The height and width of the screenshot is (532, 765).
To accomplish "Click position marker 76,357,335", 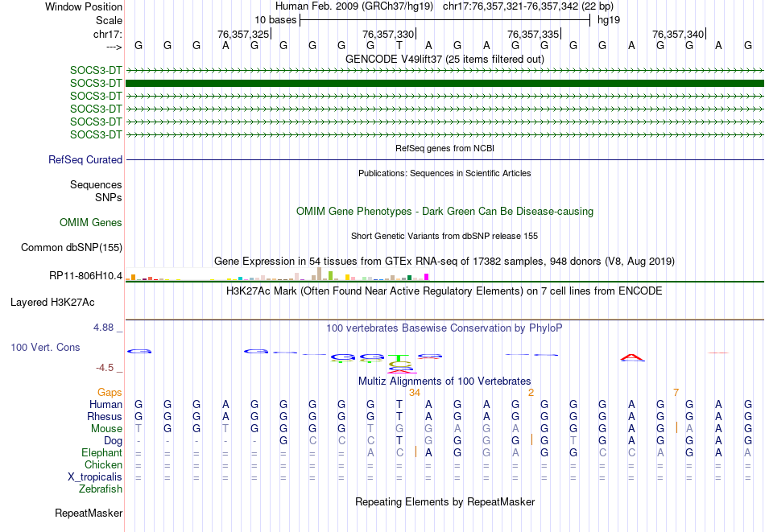I will click(533, 34).
